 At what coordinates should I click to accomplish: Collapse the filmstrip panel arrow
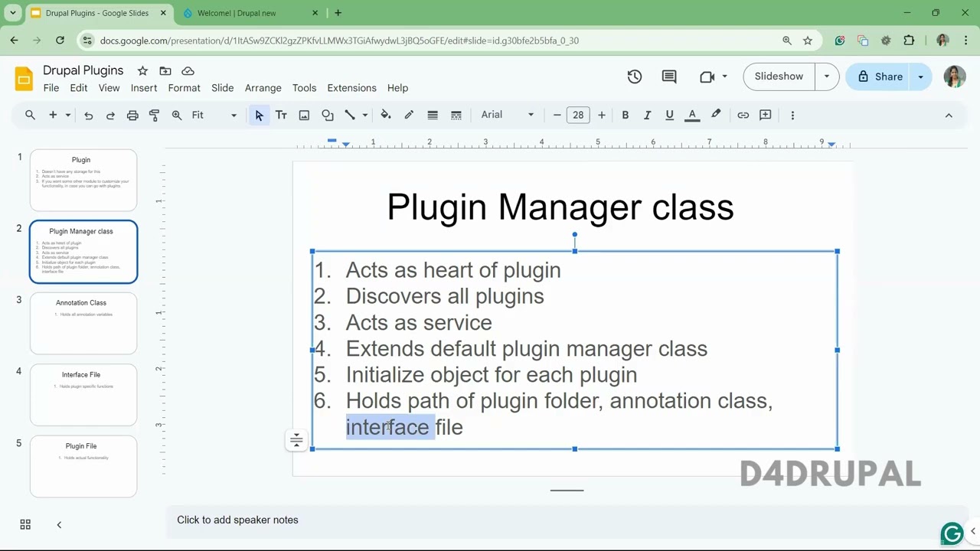point(59,524)
